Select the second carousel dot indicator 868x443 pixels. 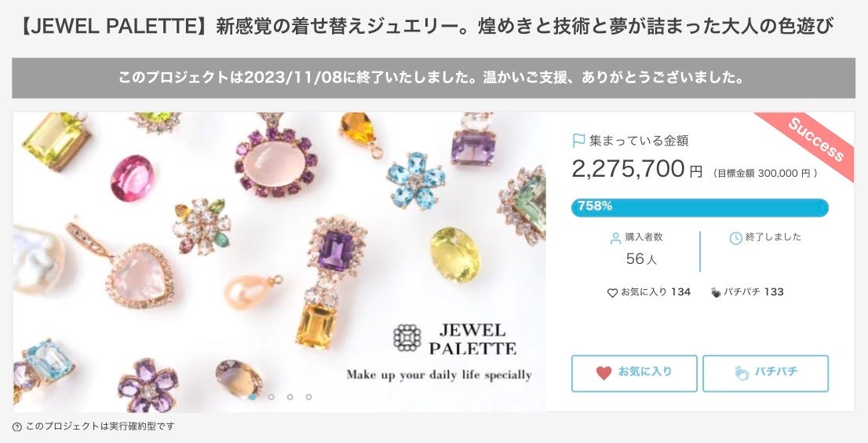point(272,397)
